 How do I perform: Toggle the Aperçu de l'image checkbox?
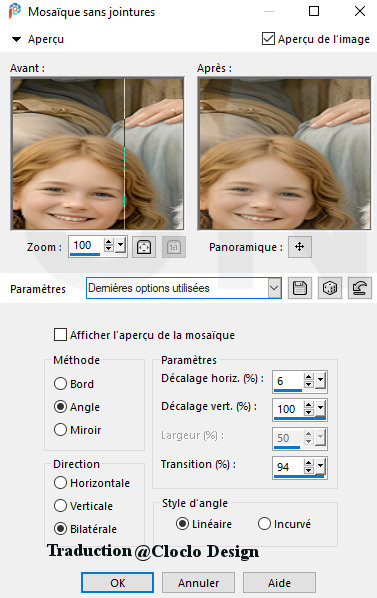[x=268, y=39]
